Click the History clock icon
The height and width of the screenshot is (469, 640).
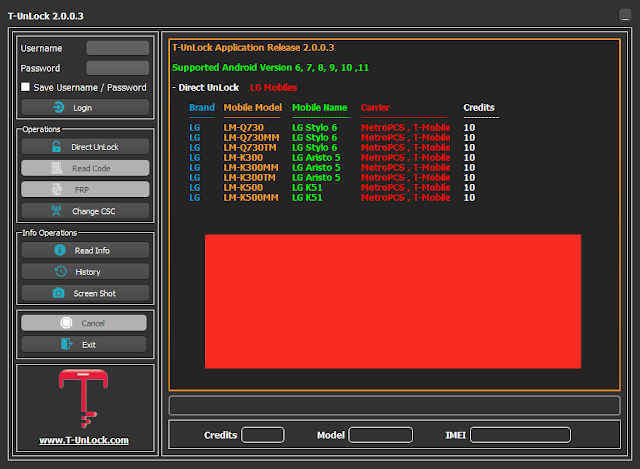pos(60,271)
